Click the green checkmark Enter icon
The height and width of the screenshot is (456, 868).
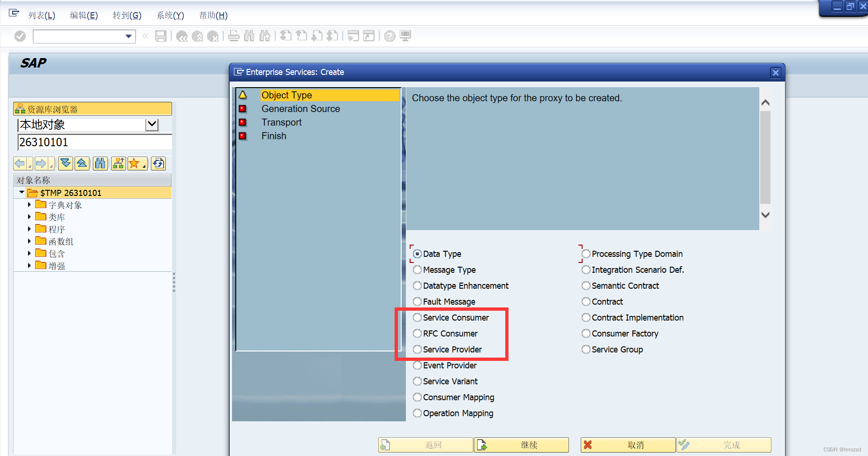(x=20, y=36)
